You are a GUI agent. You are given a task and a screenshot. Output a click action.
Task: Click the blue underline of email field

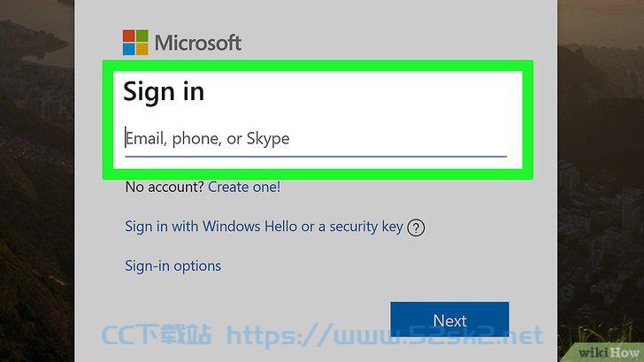[316, 157]
